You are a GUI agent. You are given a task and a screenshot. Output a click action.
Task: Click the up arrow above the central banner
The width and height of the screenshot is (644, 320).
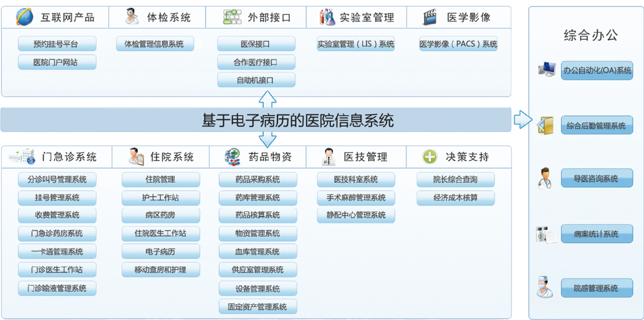coord(267,99)
